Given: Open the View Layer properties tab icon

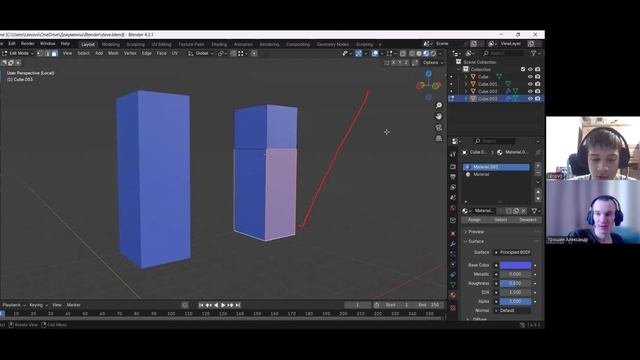Looking at the screenshot, I should (453, 187).
